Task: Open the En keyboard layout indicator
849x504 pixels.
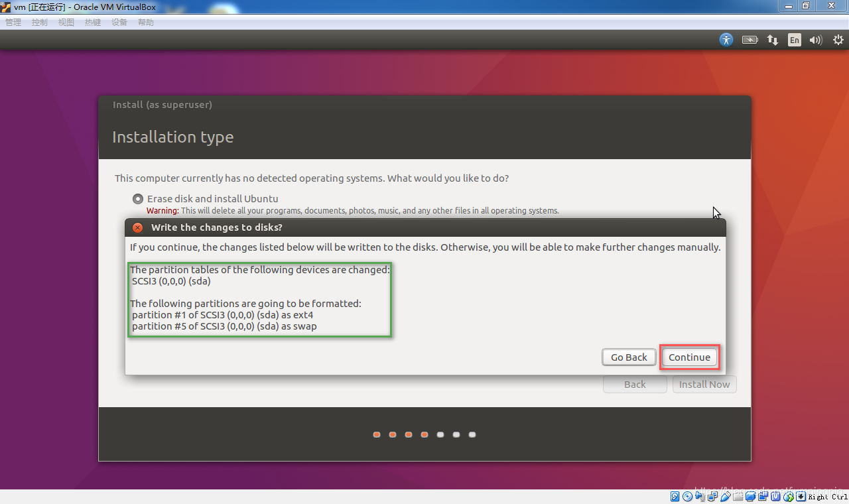Action: [795, 40]
